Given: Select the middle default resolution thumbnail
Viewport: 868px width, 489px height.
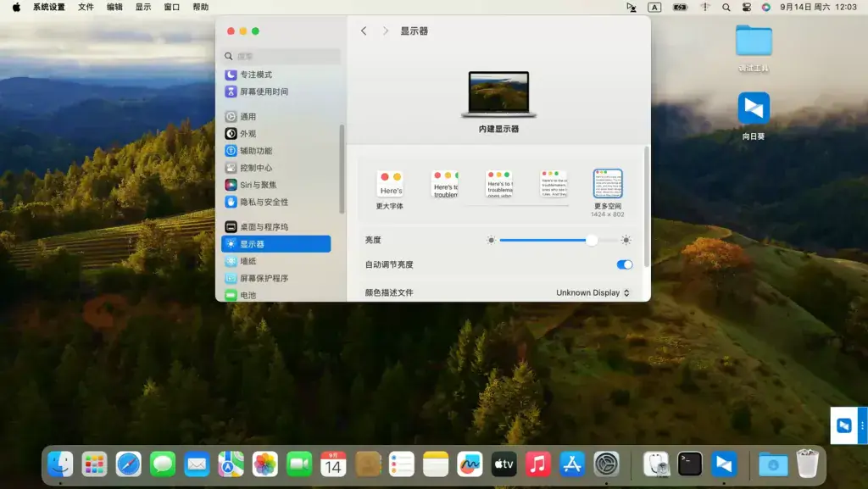Looking at the screenshot, I should click(499, 184).
